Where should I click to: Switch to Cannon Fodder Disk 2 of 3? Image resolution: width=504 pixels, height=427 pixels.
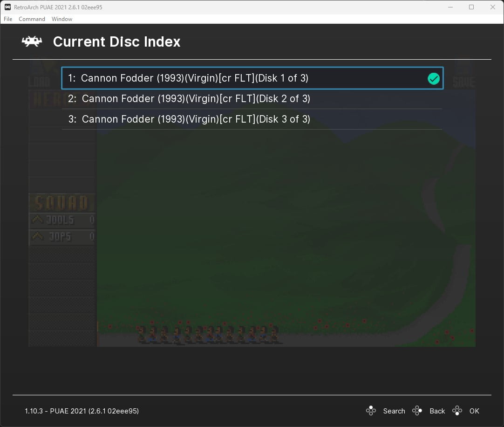point(196,99)
